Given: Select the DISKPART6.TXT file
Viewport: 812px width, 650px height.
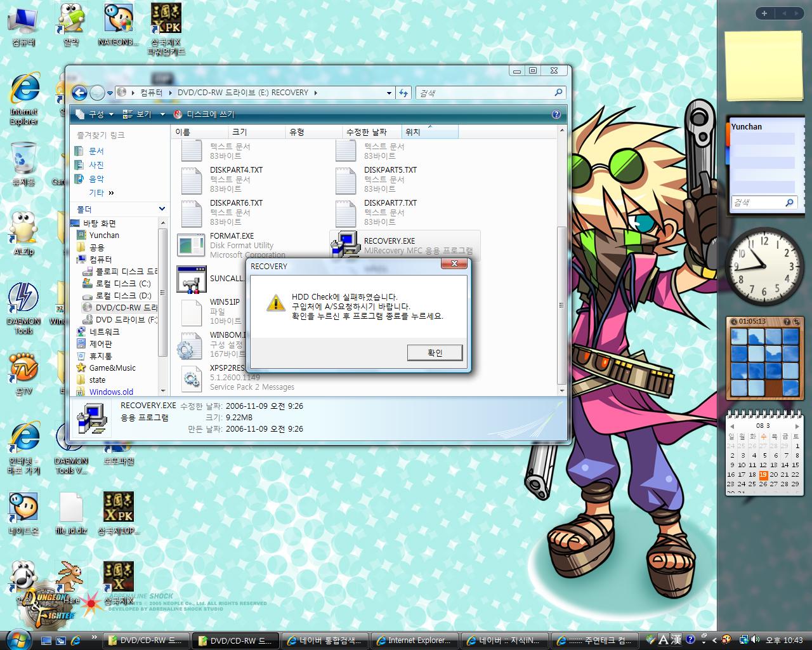Looking at the screenshot, I should pyautogui.click(x=236, y=203).
